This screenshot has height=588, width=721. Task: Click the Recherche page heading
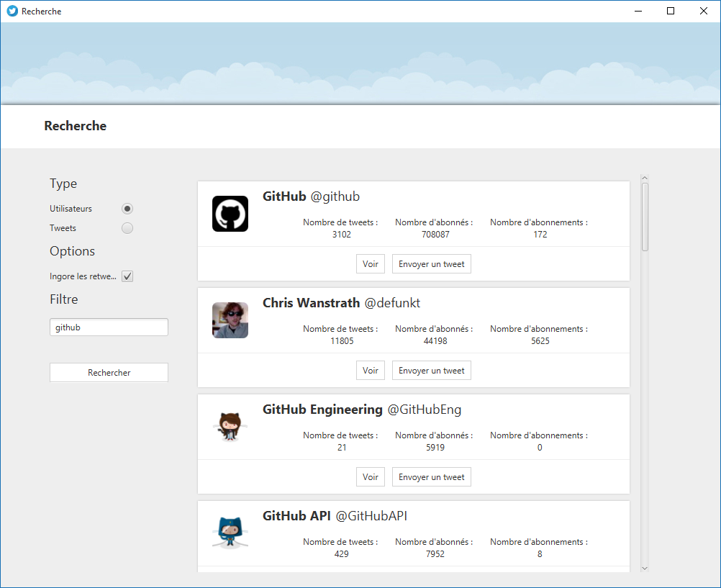[x=76, y=126]
